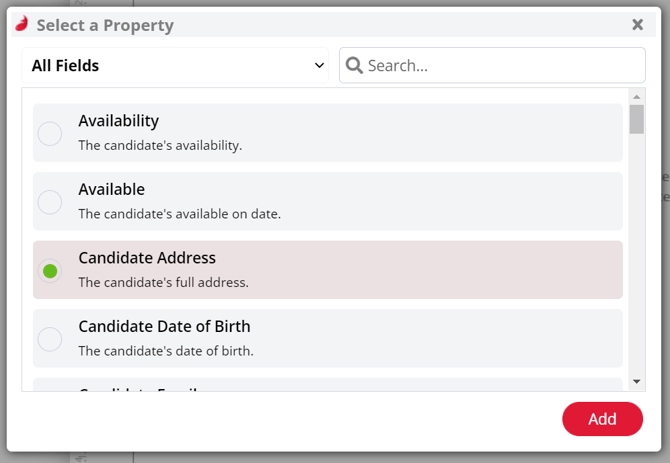Image resolution: width=670 pixels, height=463 pixels.
Task: Click the 'The candidate's availability.' description text
Action: pyautogui.click(x=160, y=145)
